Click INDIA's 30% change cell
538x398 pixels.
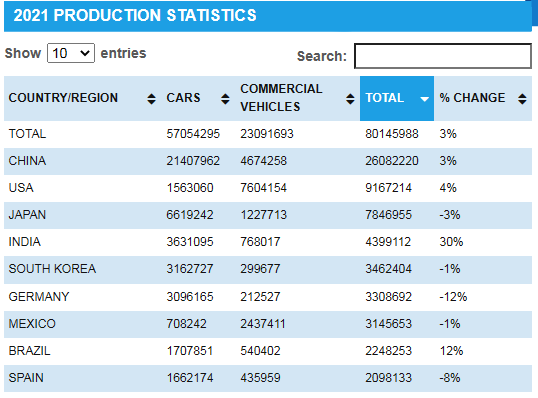451,242
